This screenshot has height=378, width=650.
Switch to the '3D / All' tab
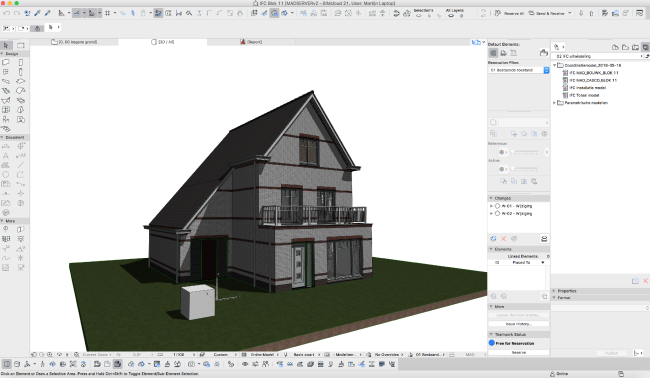[162, 42]
